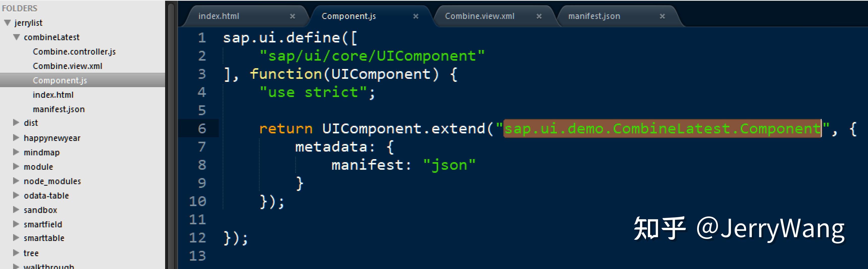Open the Combine.view.xml tab
This screenshot has width=868, height=269.
pos(480,16)
